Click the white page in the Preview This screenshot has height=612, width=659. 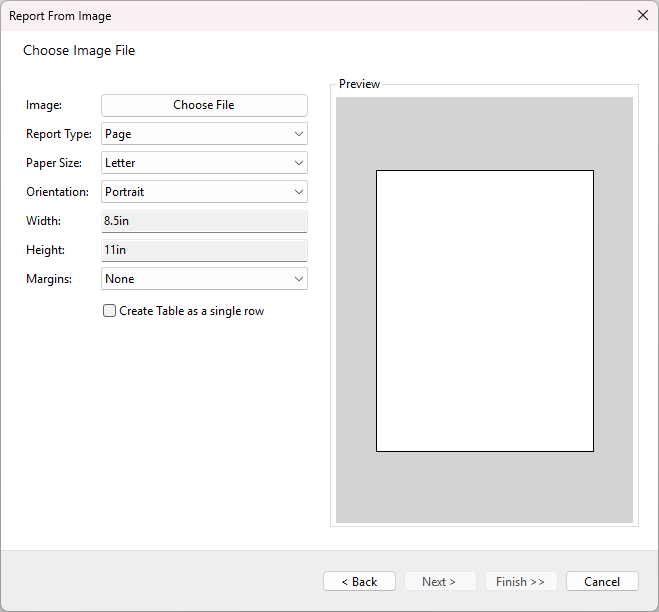(484, 310)
